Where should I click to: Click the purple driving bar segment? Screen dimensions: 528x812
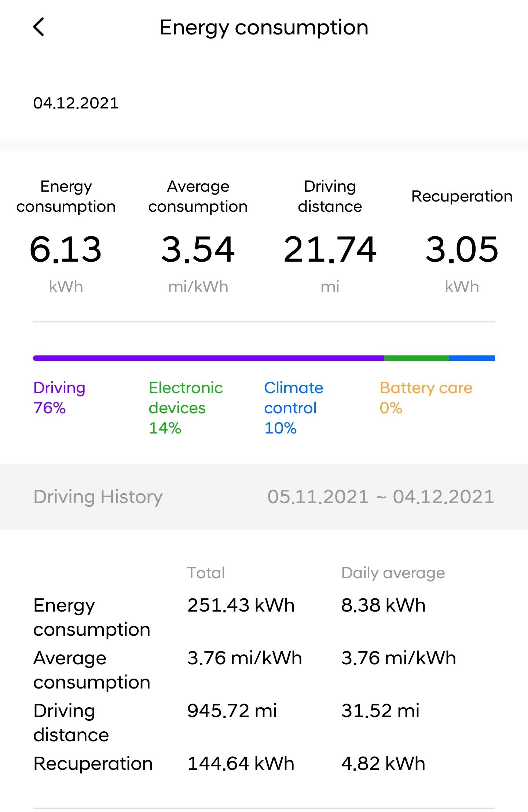point(208,358)
